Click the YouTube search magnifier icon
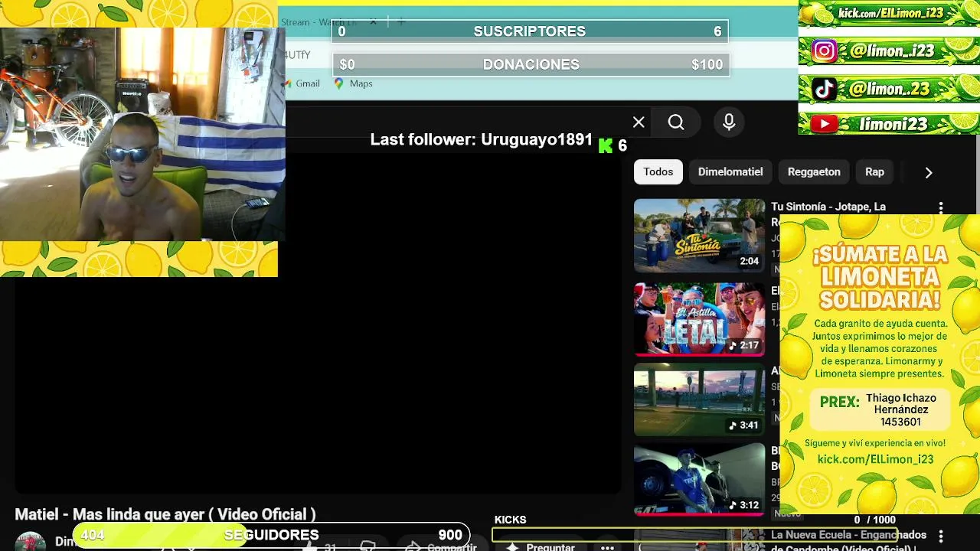980x551 pixels. [676, 122]
